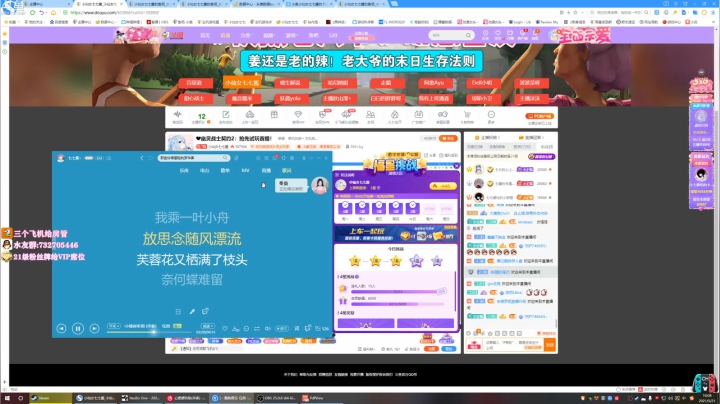The height and width of the screenshot is (404, 720).
Task: Open the 视频 dropdown in site nav
Action: (x=269, y=35)
